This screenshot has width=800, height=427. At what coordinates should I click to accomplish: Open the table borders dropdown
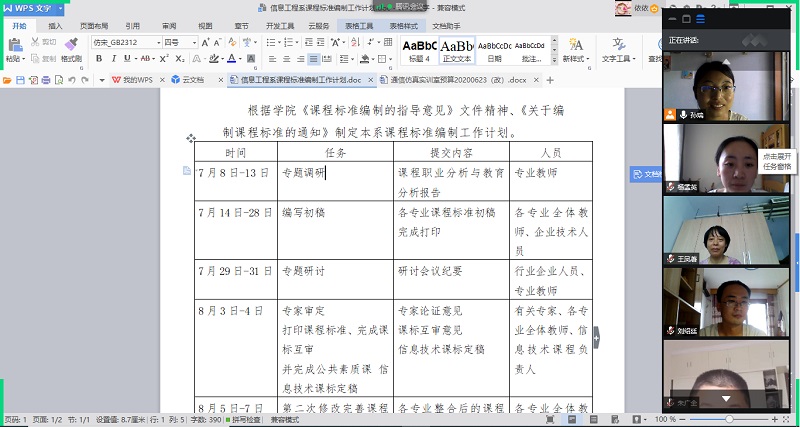pos(391,59)
